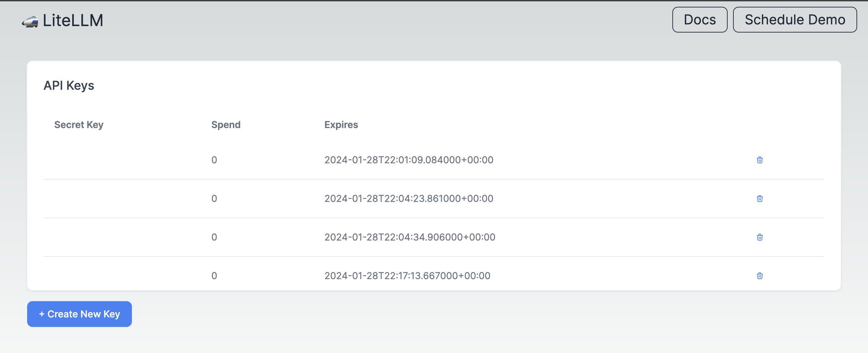Select the 2024-01-28T22:01:09 expiry cell
868x353 pixels.
pos(409,160)
